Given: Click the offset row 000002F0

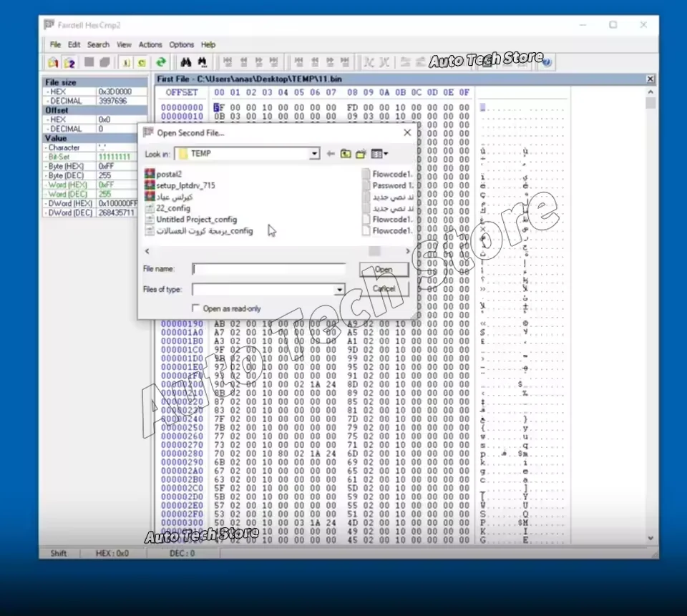Looking at the screenshot, I should 182,514.
